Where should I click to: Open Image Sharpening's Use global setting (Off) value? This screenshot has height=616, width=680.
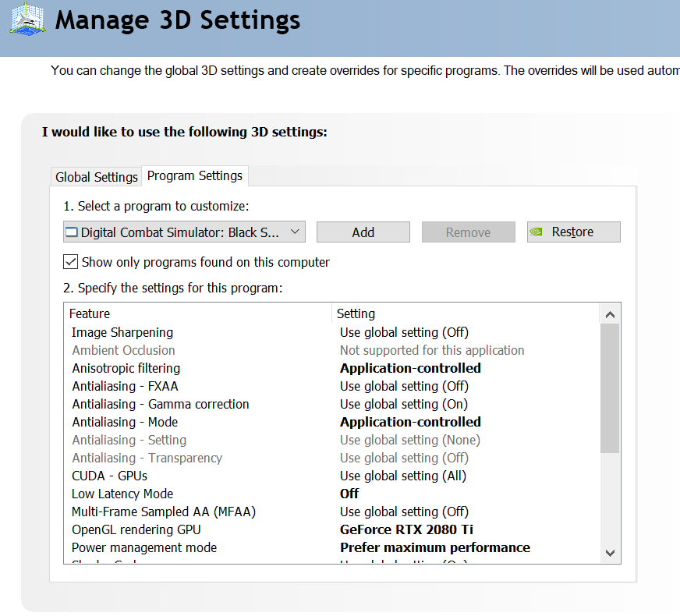click(x=404, y=332)
